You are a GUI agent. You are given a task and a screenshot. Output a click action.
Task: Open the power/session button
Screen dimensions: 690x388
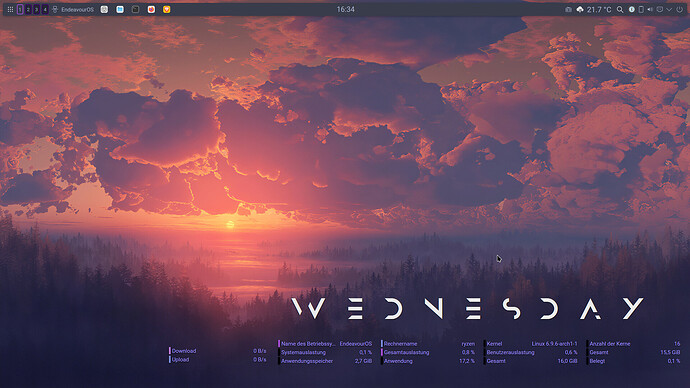(679, 9)
